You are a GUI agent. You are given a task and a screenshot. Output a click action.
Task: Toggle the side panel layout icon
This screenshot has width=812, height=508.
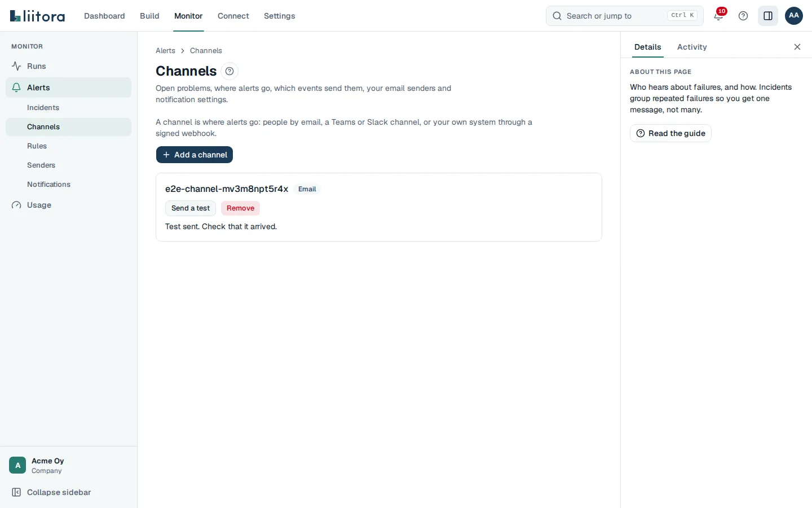(768, 16)
